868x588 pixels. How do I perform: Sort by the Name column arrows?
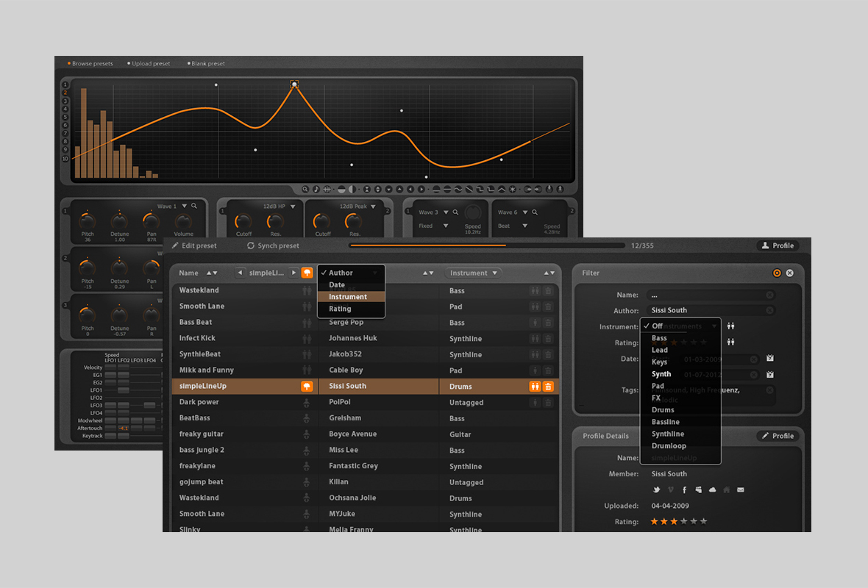pyautogui.click(x=212, y=273)
